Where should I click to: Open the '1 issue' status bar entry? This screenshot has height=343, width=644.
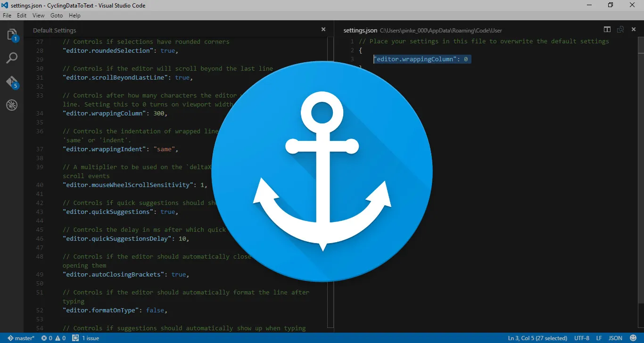(x=86, y=338)
